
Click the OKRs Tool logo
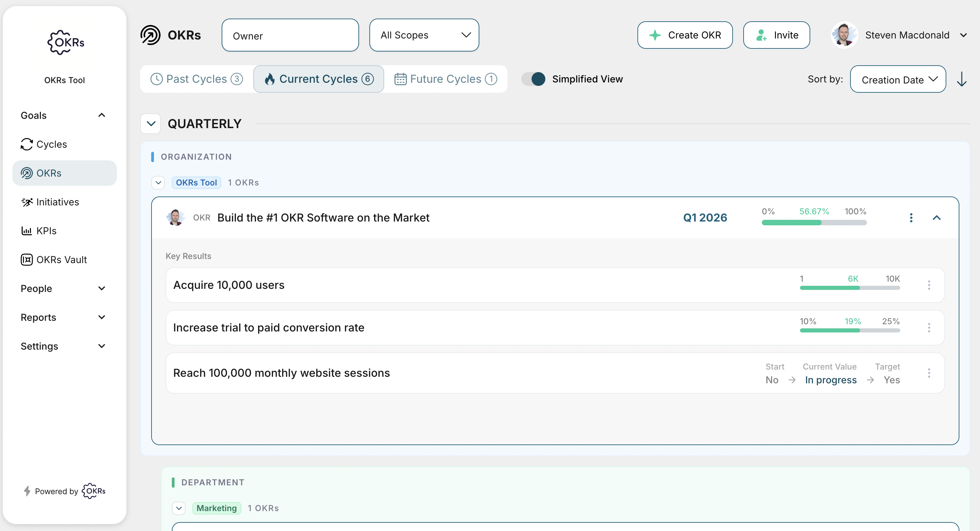pyautogui.click(x=65, y=42)
